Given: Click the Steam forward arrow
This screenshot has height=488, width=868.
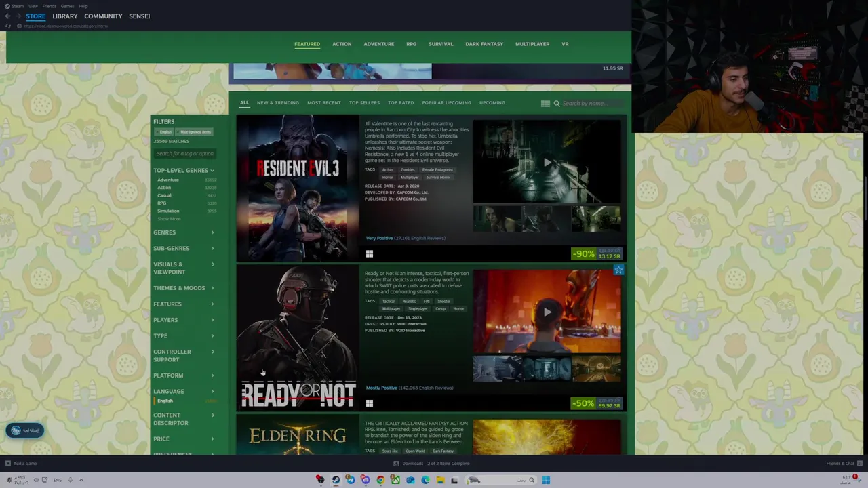Looking at the screenshot, I should pos(17,16).
